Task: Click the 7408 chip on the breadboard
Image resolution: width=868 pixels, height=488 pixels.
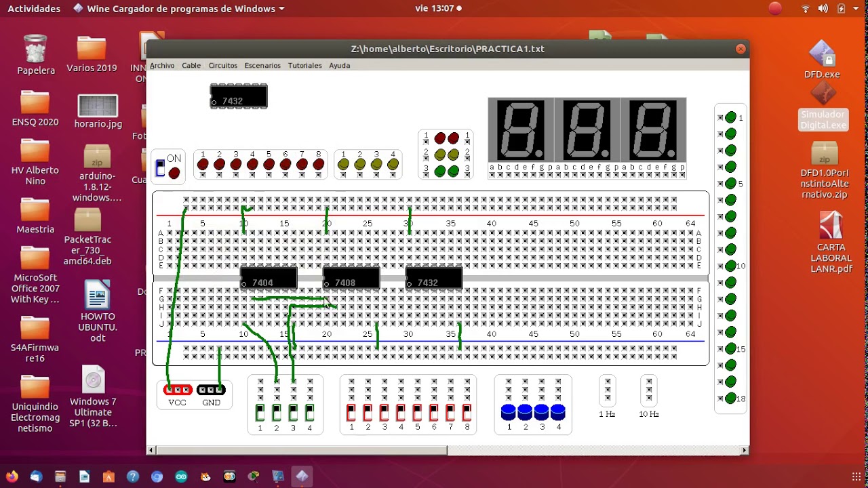Action: tap(351, 279)
